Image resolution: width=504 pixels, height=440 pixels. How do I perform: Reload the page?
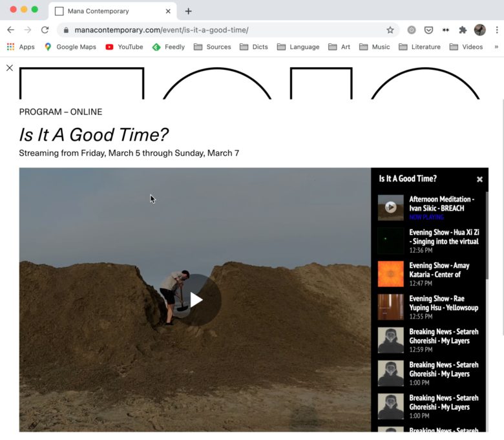[45, 30]
